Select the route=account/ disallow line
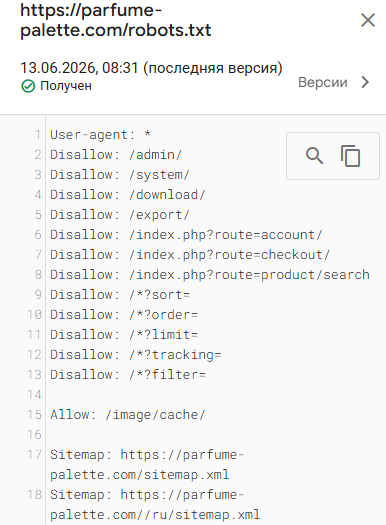Viewport: 386px width, 525px height. [186, 235]
